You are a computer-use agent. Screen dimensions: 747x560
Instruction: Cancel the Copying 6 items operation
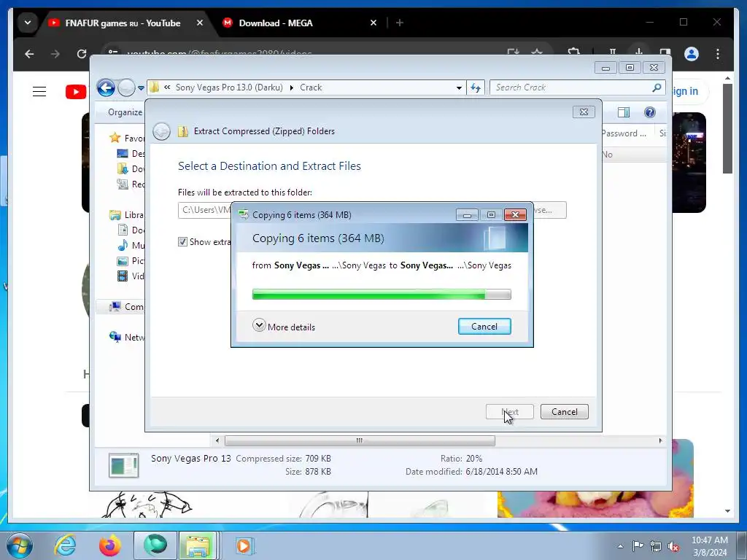click(484, 326)
